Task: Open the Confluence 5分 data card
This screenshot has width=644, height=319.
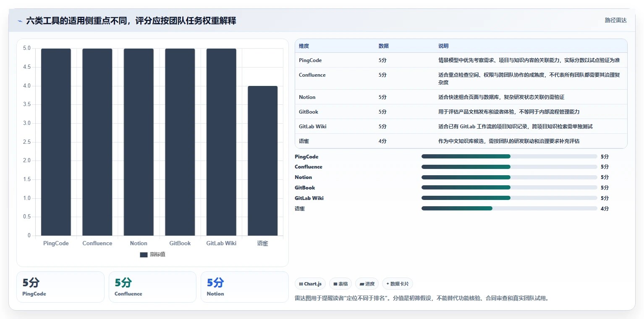Action: (x=152, y=287)
